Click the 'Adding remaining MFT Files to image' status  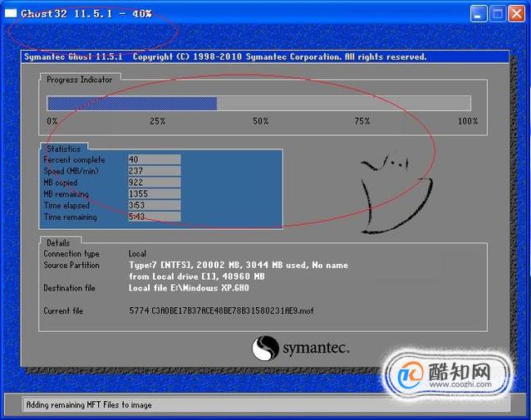[89, 405]
